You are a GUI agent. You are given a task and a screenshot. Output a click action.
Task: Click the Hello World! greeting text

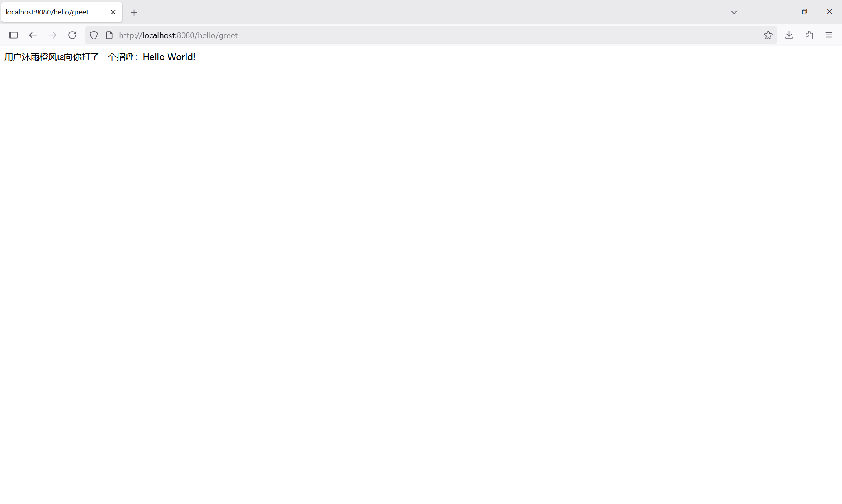pyautogui.click(x=169, y=57)
